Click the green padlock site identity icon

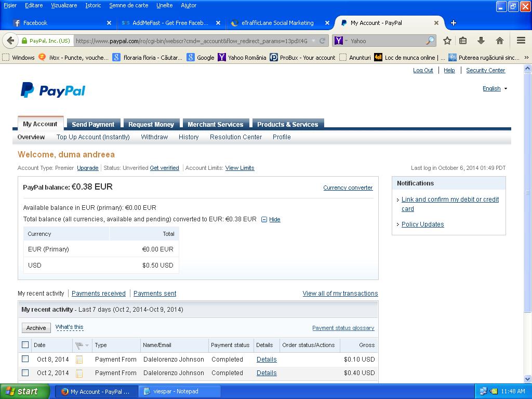click(24, 41)
